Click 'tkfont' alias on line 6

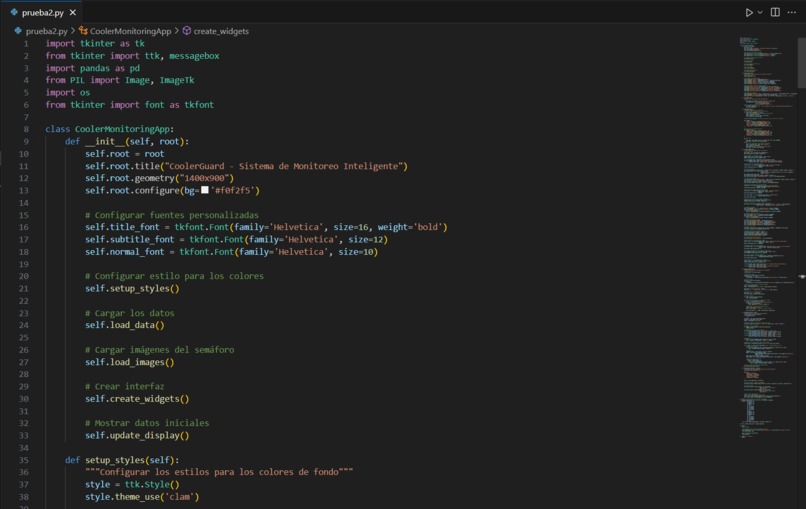(x=199, y=105)
